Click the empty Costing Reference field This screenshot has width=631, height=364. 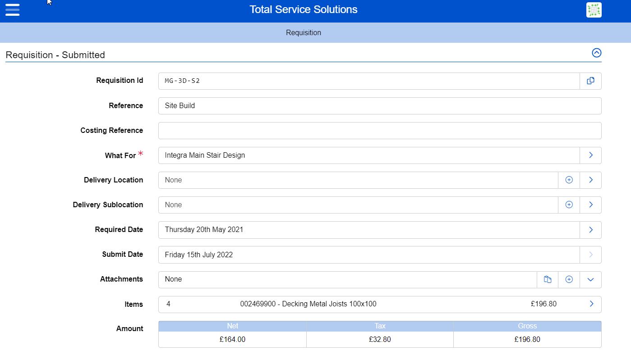[380, 131]
